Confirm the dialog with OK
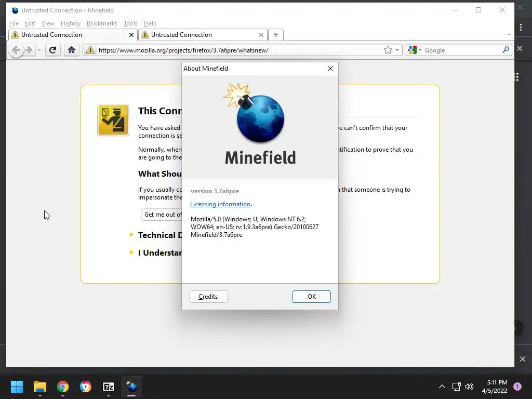Screen dimensions: 532x399 (x=312, y=297)
